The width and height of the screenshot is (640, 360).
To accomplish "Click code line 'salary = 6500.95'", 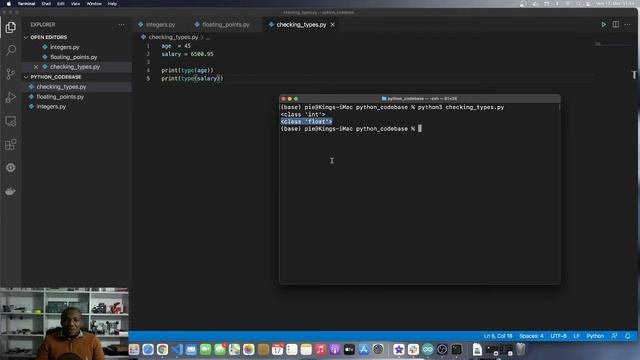I will 187,54.
